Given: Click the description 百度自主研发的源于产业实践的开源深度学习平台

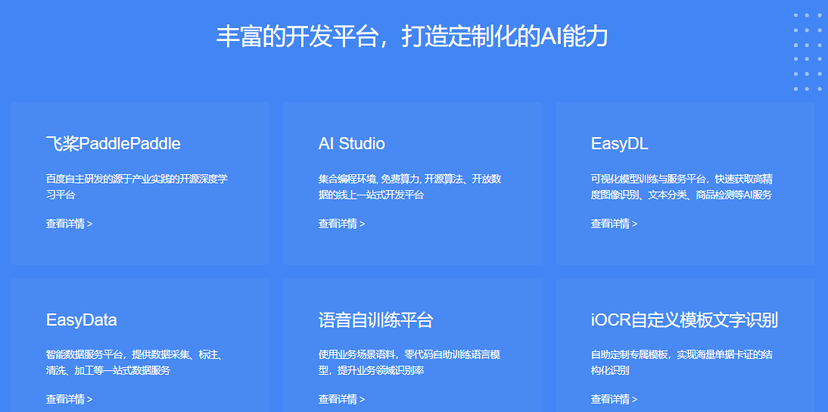Looking at the screenshot, I should (x=137, y=187).
